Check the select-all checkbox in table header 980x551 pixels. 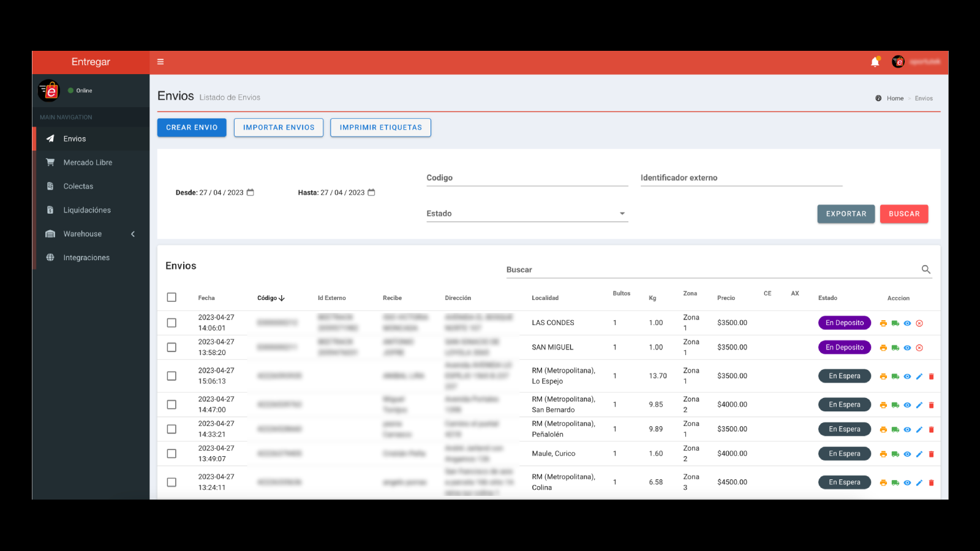pyautogui.click(x=171, y=298)
